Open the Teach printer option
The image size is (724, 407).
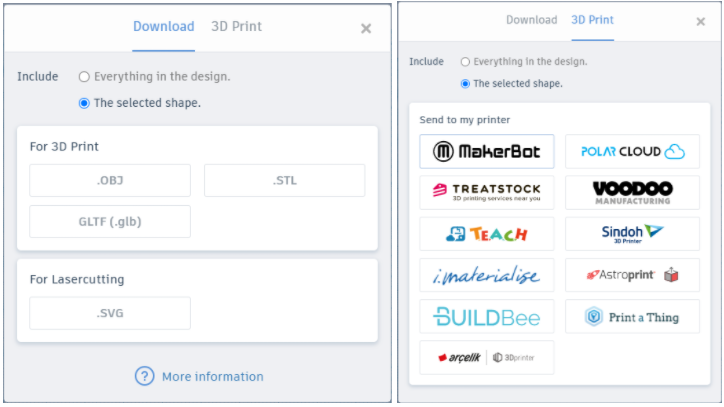click(x=487, y=234)
